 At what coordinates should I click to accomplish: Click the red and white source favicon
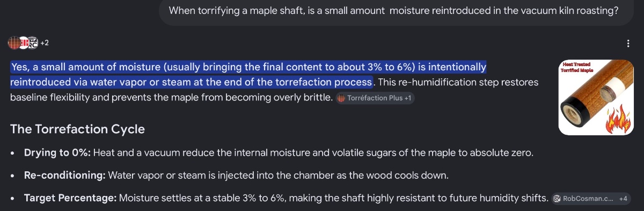click(x=24, y=42)
